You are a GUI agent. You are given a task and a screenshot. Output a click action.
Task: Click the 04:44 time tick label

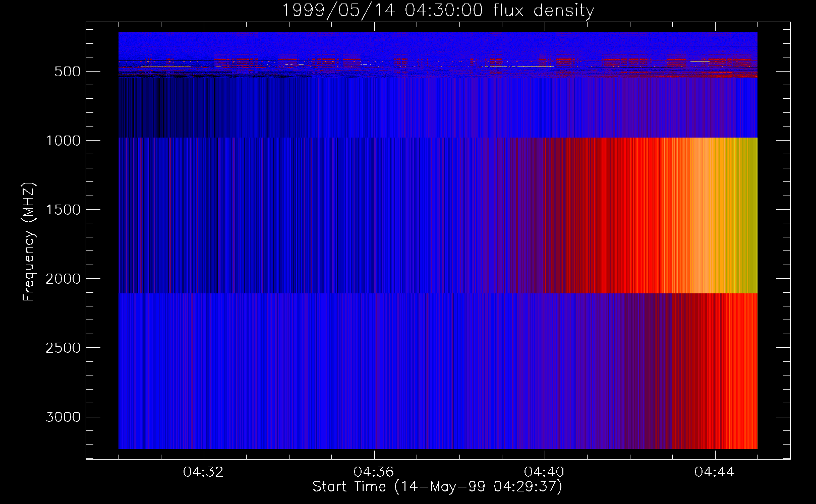pyautogui.click(x=715, y=472)
